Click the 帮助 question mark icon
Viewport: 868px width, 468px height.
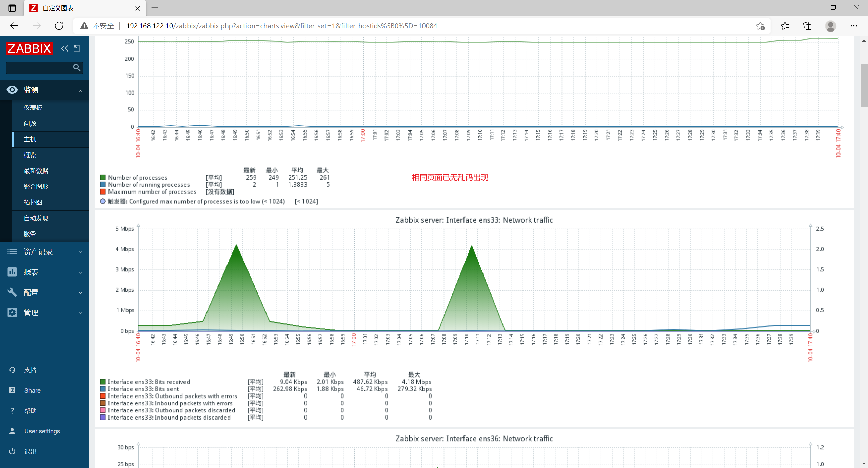tap(12, 411)
